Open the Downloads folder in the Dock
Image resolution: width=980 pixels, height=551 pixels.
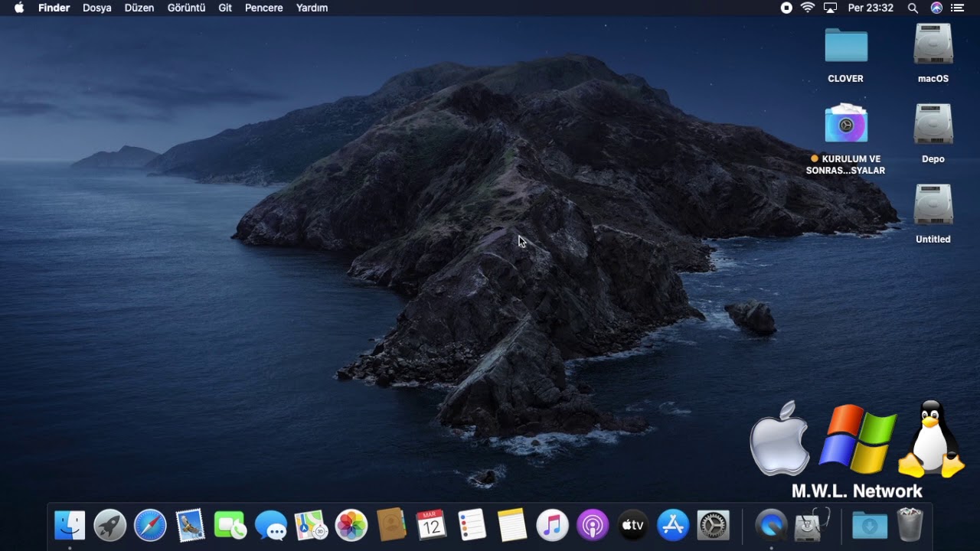click(870, 526)
